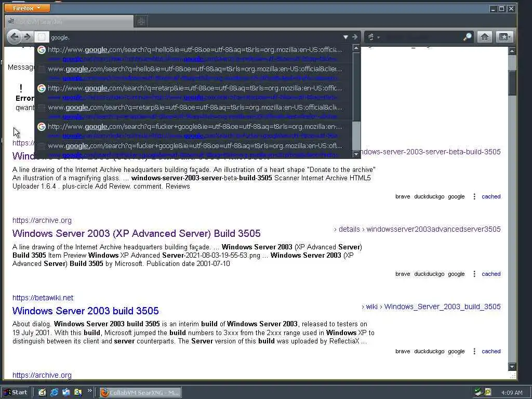
Task: Open the Bookmarks menu button
Action: [504, 37]
